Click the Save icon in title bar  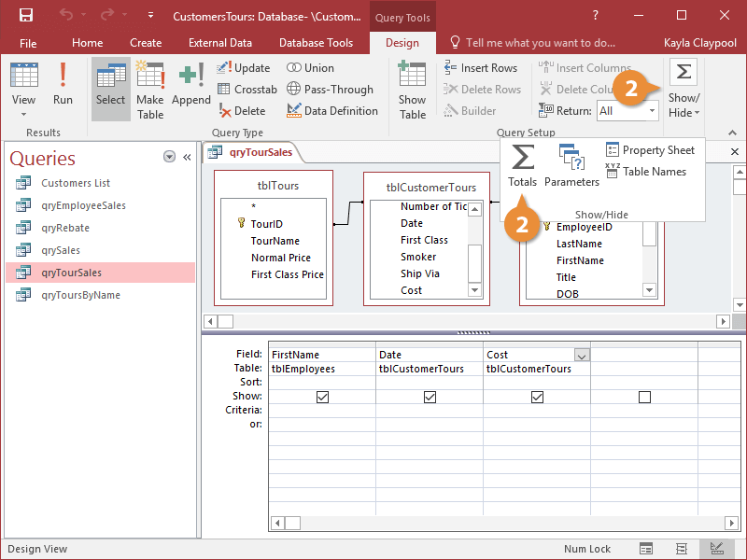click(26, 15)
